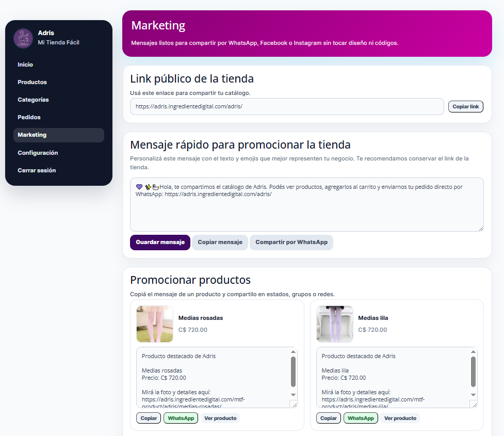This screenshot has height=436, width=504.
Task: Click the Medias rosadas product title
Action: click(201, 318)
